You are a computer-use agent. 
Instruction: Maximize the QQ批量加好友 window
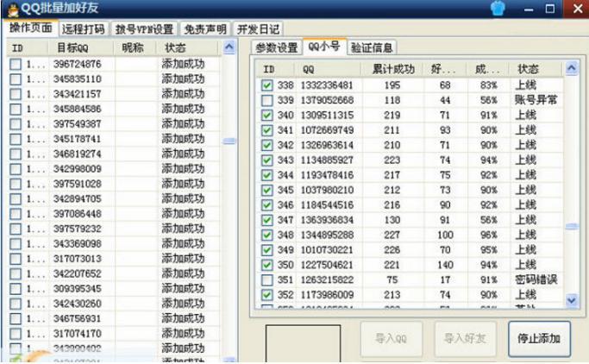550,9
